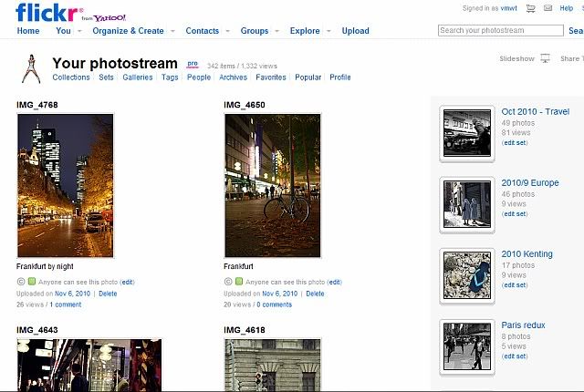Open the Sets tab
Image resolution: width=584 pixels, height=392 pixels.
pos(106,77)
